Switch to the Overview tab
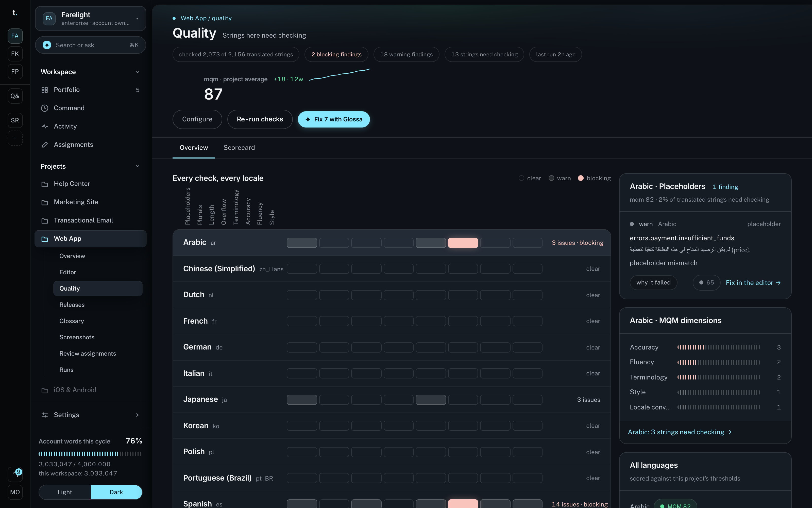812x508 pixels. [194, 148]
